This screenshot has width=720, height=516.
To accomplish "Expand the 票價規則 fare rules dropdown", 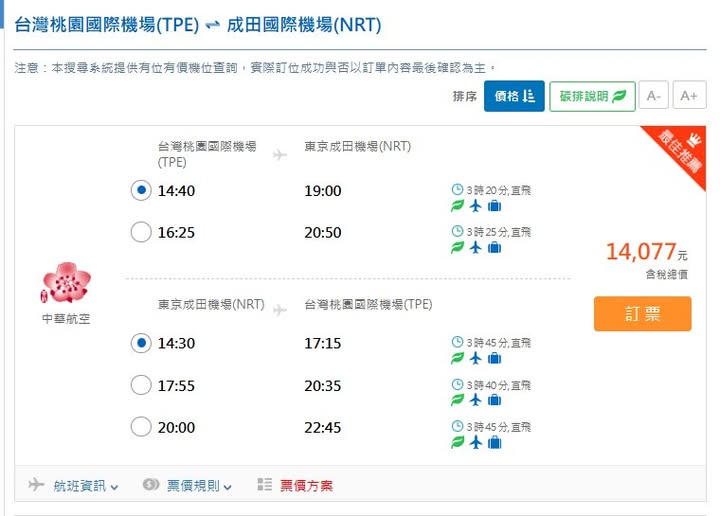I will point(188,486).
